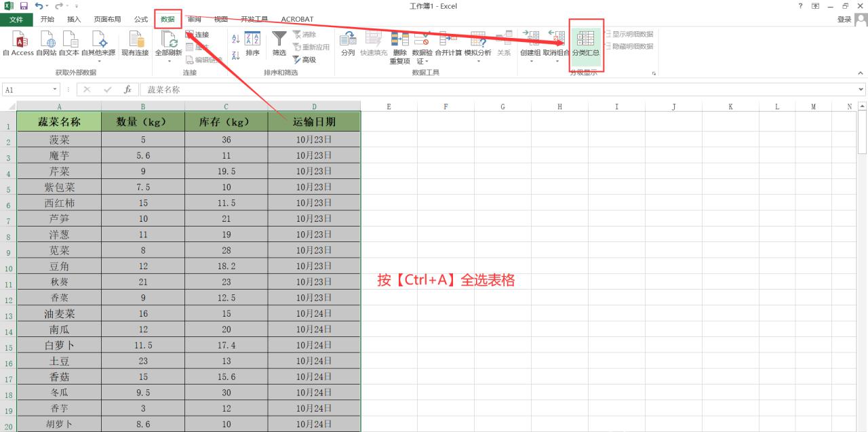Viewport: 868px width, 432px height.
Task: Click 隐藏明细数据 hide detail
Action: click(629, 47)
